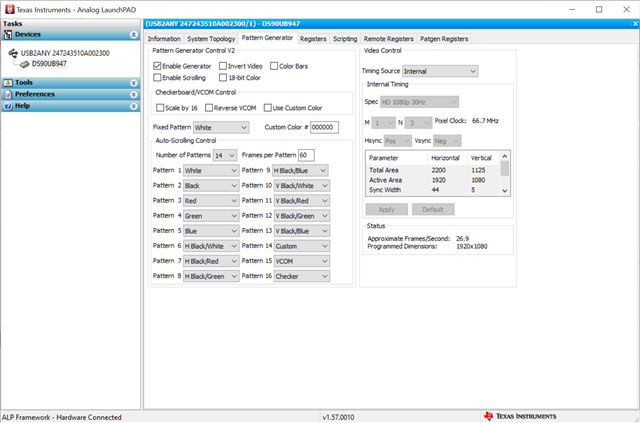Click Active Area vertical value 1080
Screen dimensions: 640x423
[x=478, y=180]
